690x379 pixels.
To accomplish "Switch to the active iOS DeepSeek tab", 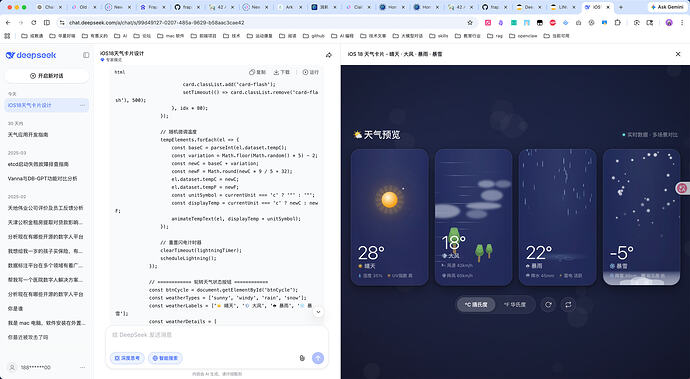I will (597, 7).
